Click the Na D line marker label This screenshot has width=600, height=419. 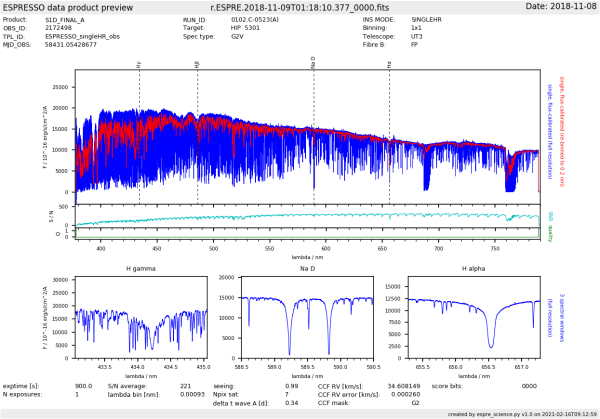tap(313, 62)
